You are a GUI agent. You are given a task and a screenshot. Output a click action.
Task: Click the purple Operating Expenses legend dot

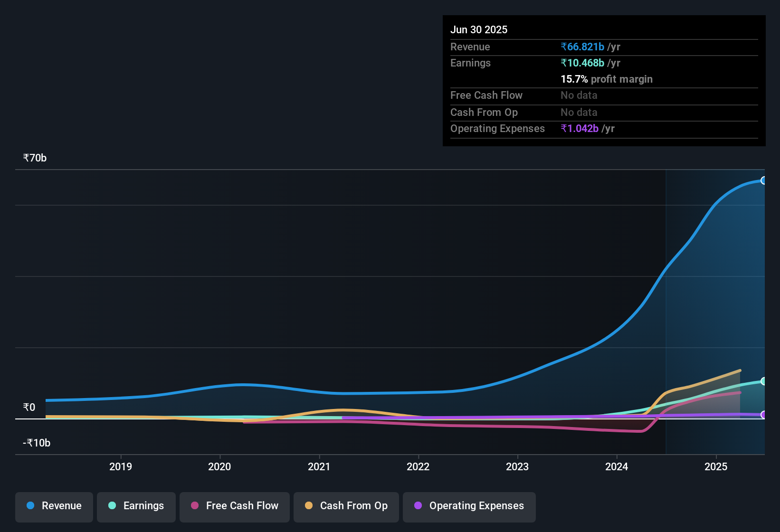[418, 506]
